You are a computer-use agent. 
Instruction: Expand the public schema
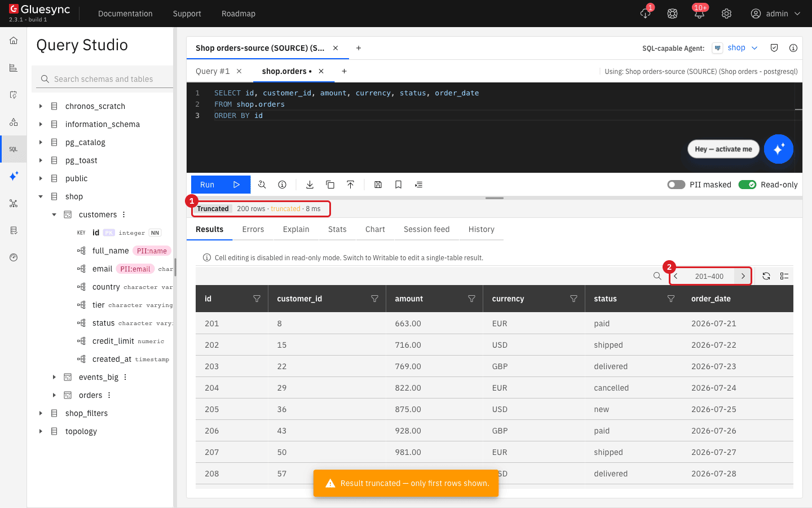(x=41, y=178)
